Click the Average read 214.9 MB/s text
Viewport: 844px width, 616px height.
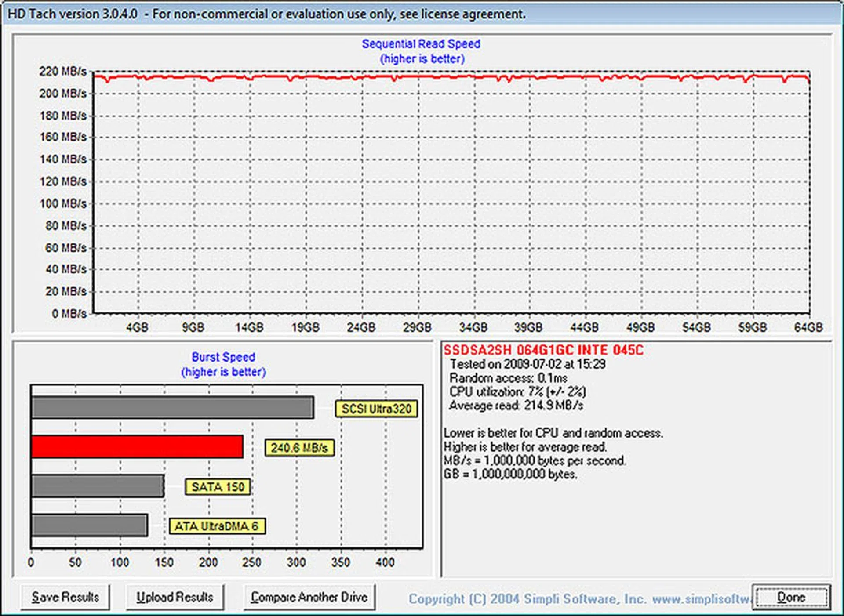pos(516,405)
